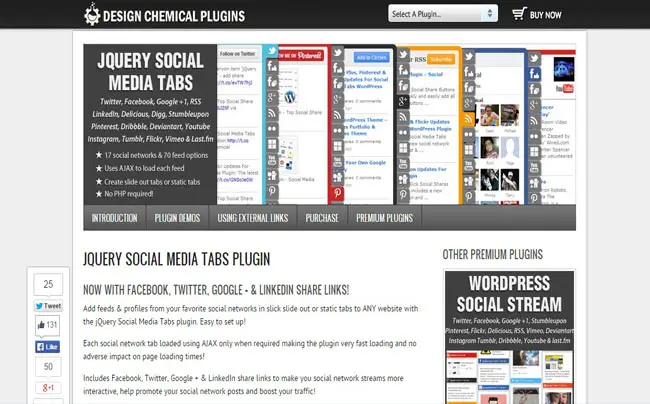650x404 pixels.
Task: Click the WordPress logo image in Pinterest panel
Action: point(290,97)
